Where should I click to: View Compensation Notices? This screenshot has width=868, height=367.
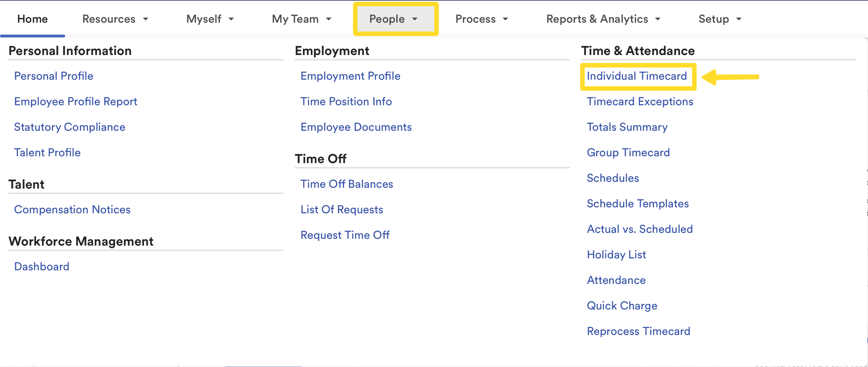coord(72,210)
